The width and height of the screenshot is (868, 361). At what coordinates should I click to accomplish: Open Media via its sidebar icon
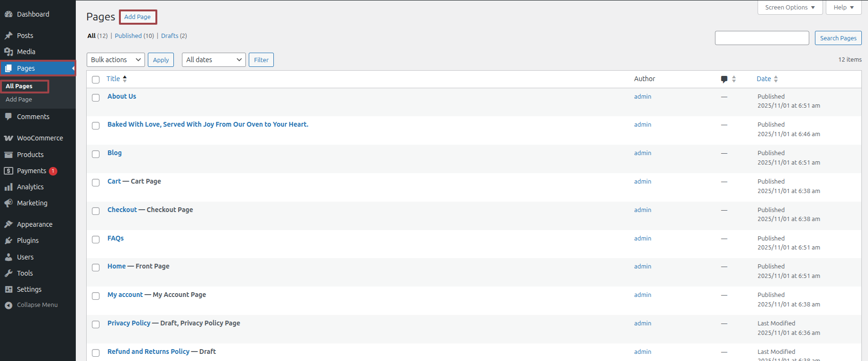pos(9,52)
